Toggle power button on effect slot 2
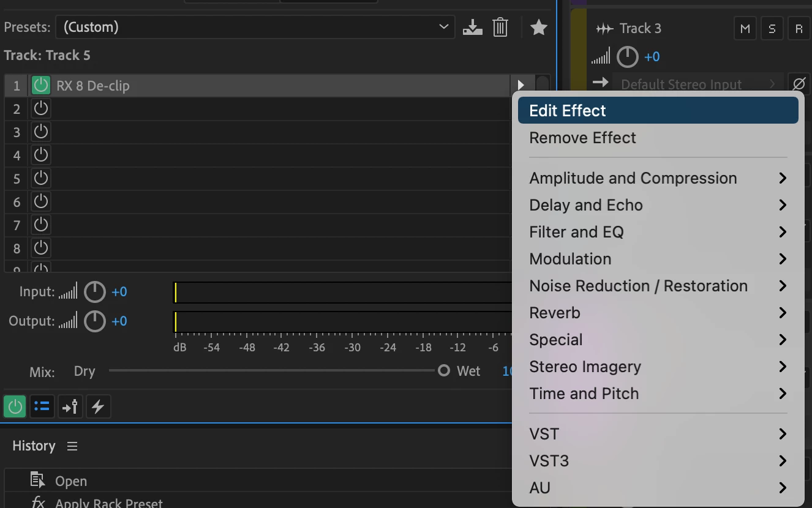Image resolution: width=812 pixels, height=508 pixels. [x=41, y=109]
